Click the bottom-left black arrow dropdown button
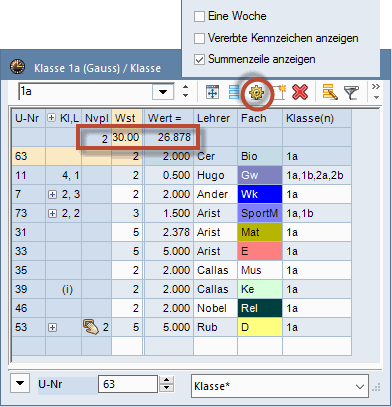The height and width of the screenshot is (407, 392). click(x=20, y=383)
